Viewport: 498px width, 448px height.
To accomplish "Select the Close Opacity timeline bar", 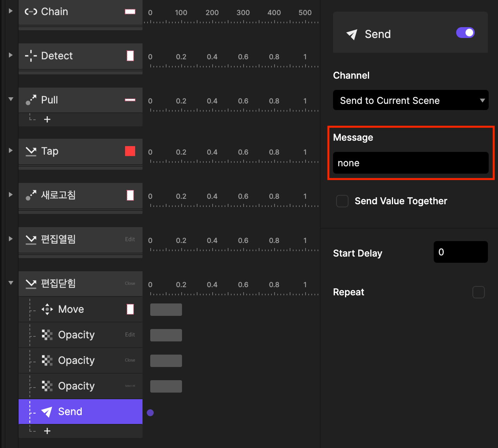I will [x=166, y=361].
